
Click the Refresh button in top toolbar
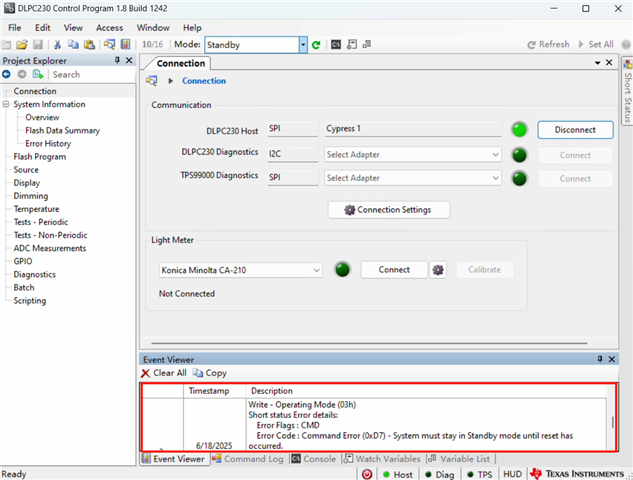[548, 44]
